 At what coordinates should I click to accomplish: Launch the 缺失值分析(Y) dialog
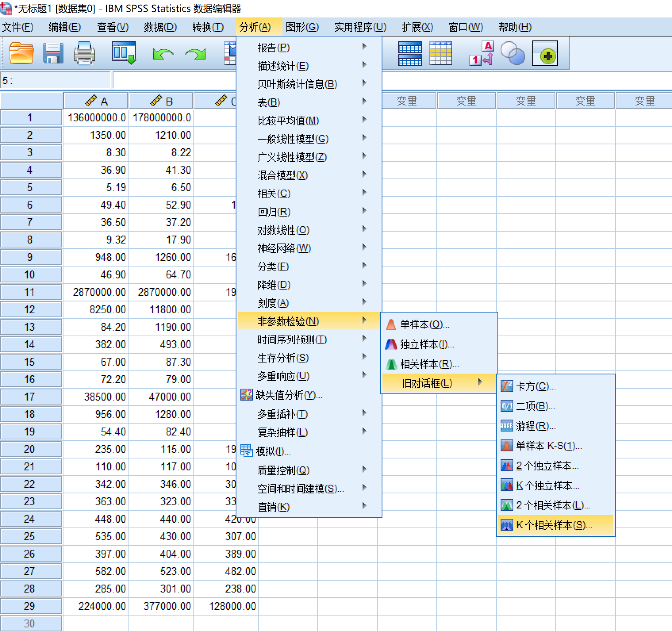coord(284,395)
